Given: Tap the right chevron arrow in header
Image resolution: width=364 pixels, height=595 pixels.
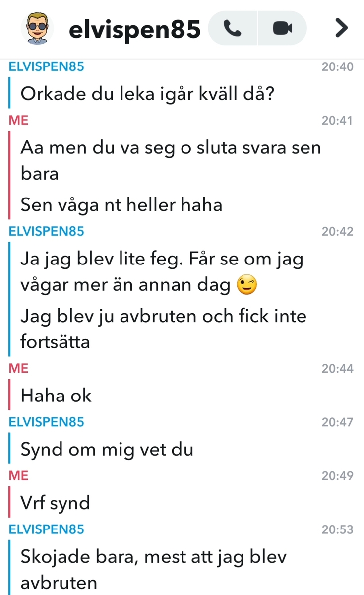Looking at the screenshot, I should 341,28.
